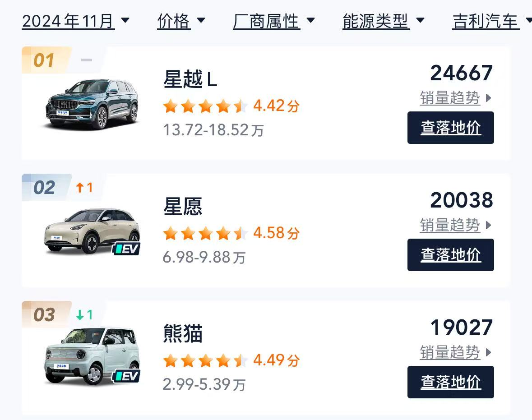Screen dimensions: 532x420
Task: Open the 熊猫 car picture
Action: (92, 356)
